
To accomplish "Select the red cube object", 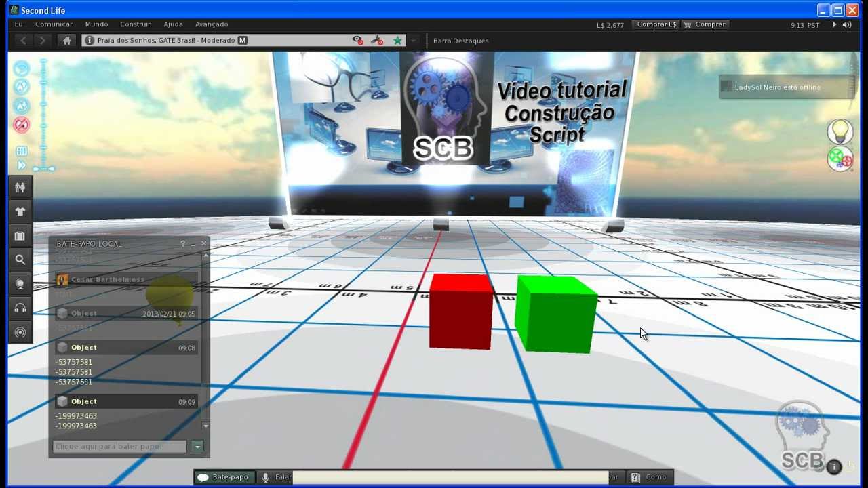I will pyautogui.click(x=460, y=311).
